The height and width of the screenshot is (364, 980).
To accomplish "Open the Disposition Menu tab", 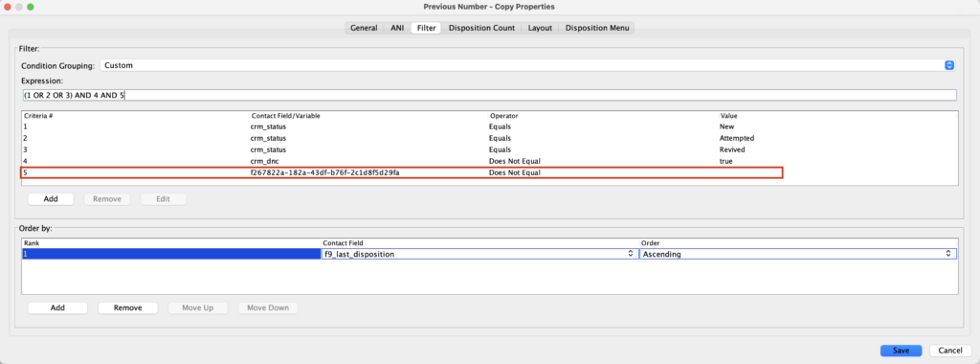I will pos(596,28).
